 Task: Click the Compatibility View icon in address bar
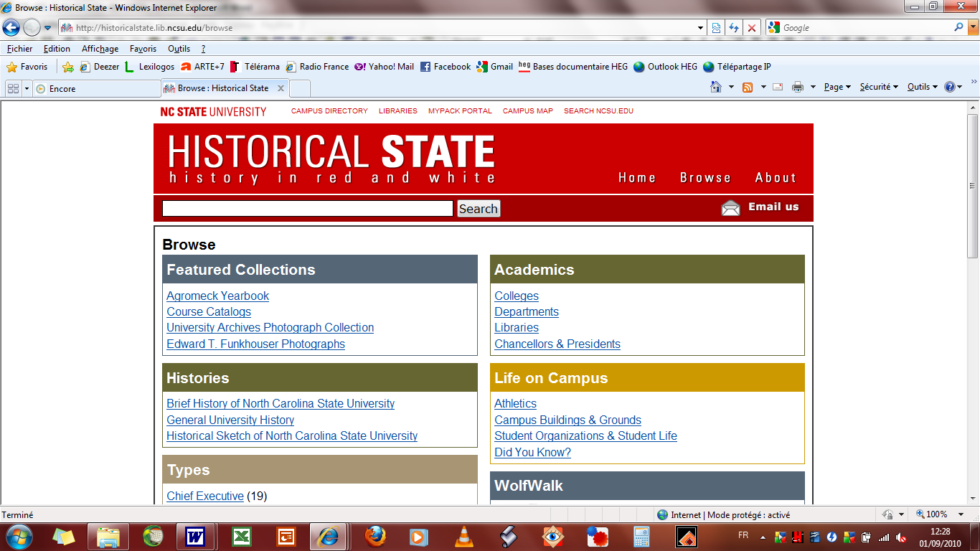tap(716, 28)
